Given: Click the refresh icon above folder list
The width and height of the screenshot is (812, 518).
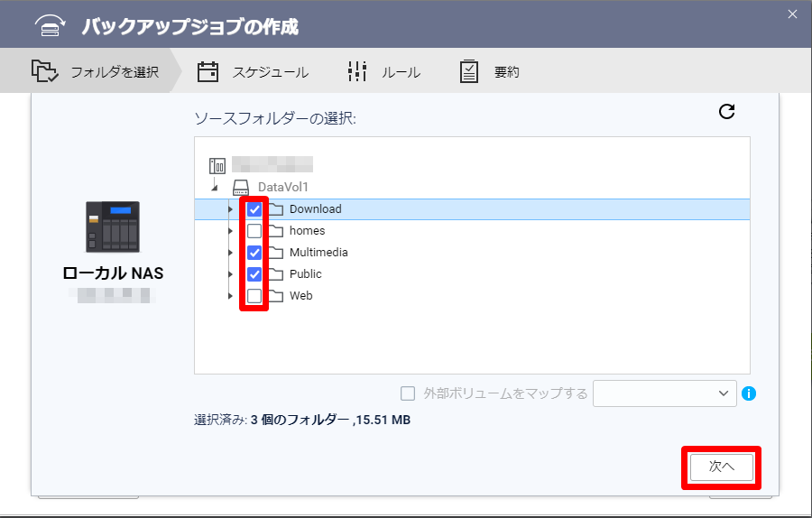Looking at the screenshot, I should click(x=726, y=111).
